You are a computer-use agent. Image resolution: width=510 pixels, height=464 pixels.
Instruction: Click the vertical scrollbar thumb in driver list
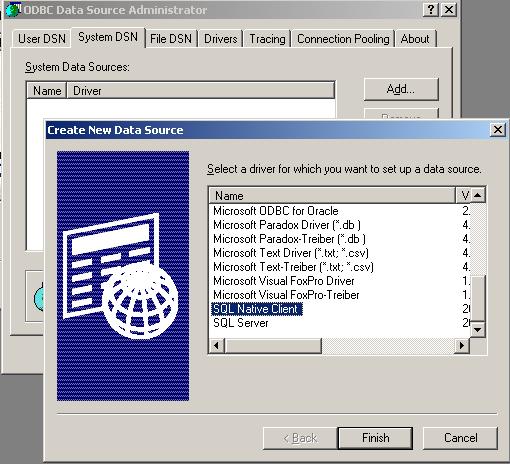(x=478, y=298)
